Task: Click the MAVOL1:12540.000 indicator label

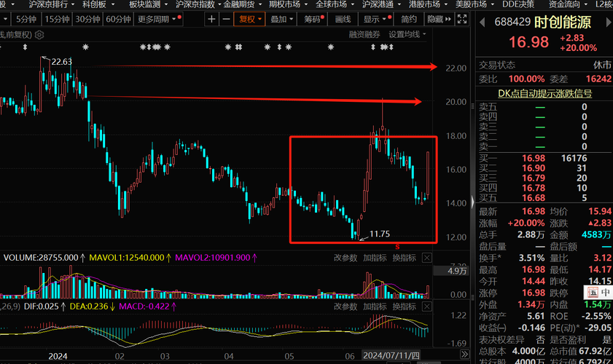Action: [x=127, y=258]
